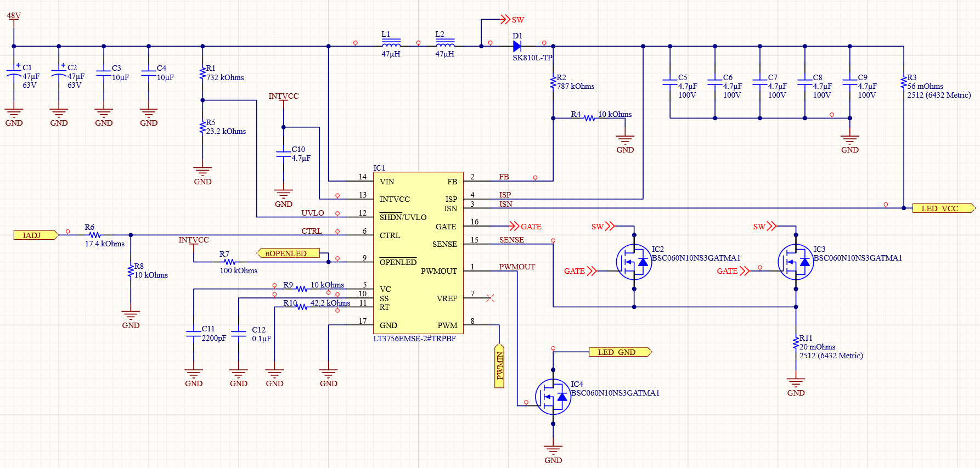This screenshot has width=980, height=468.
Task: Click the LT3756EMSE-2#TRPBF part label
Action: (x=414, y=339)
